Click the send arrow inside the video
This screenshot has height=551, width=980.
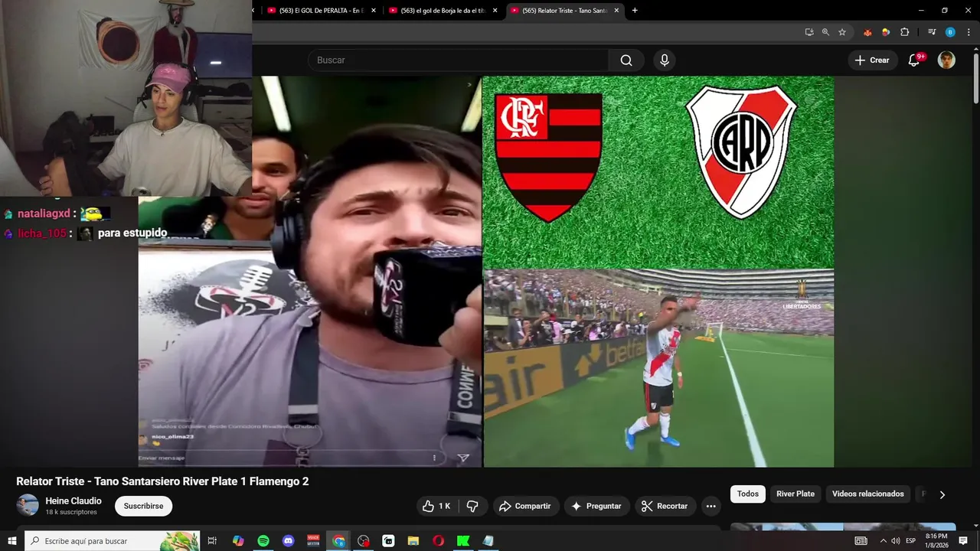(463, 458)
